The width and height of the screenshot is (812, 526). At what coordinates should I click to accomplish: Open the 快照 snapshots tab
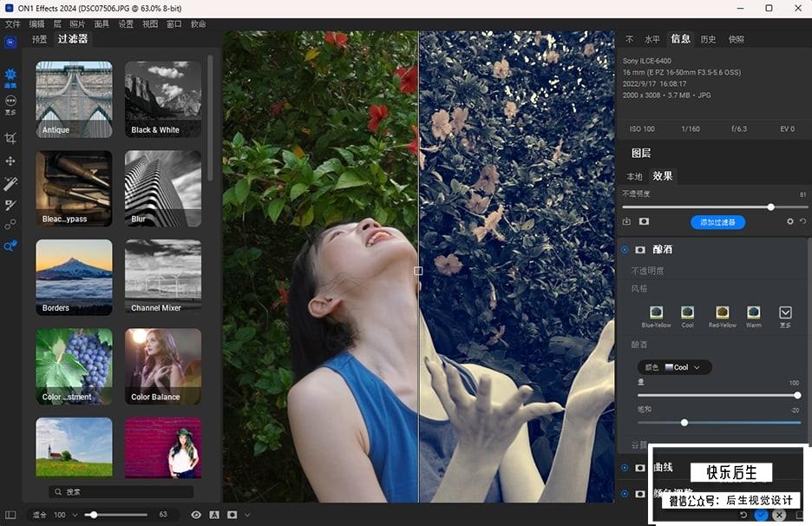(736, 39)
